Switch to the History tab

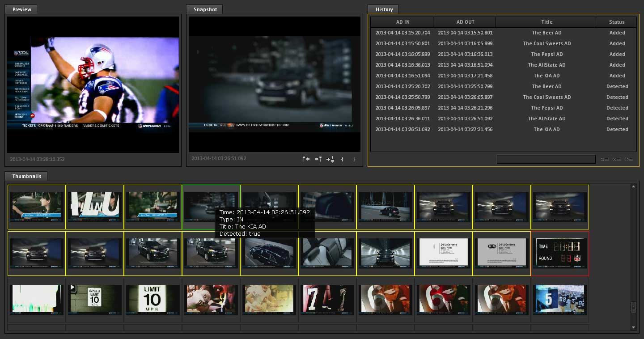[x=384, y=9]
